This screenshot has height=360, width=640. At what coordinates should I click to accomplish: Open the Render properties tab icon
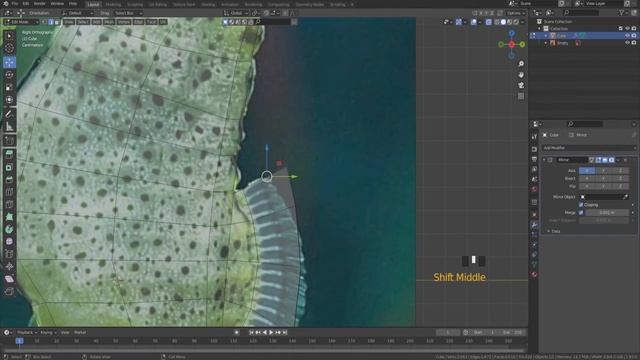(x=534, y=149)
